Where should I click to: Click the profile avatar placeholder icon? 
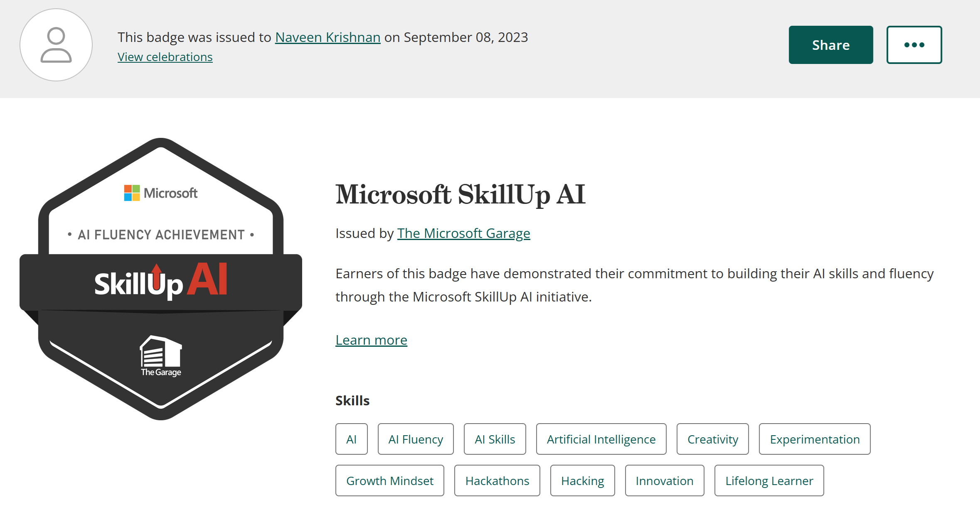coord(56,45)
